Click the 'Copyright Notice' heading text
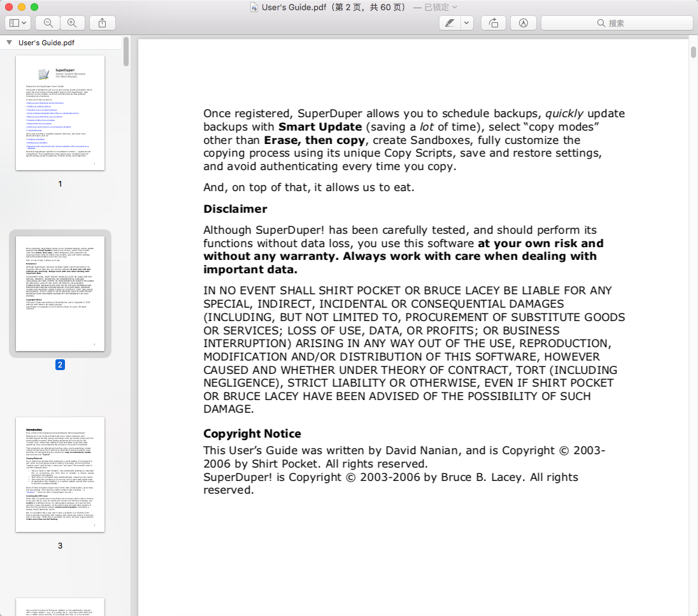The width and height of the screenshot is (698, 616). pos(252,433)
